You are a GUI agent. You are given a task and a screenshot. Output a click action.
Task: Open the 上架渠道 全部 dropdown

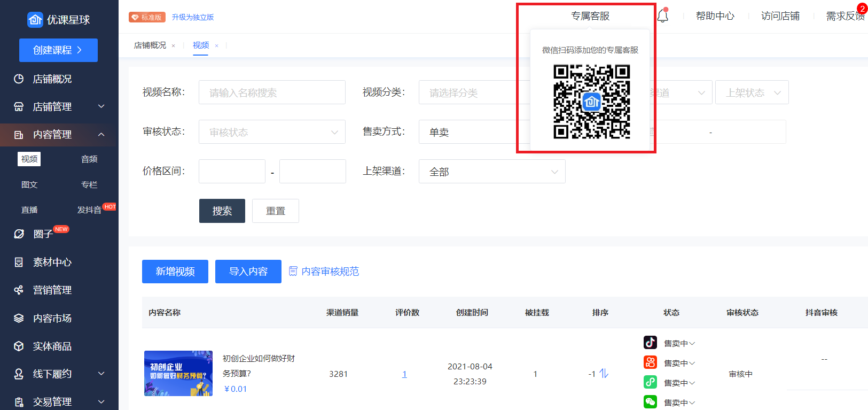pos(492,172)
